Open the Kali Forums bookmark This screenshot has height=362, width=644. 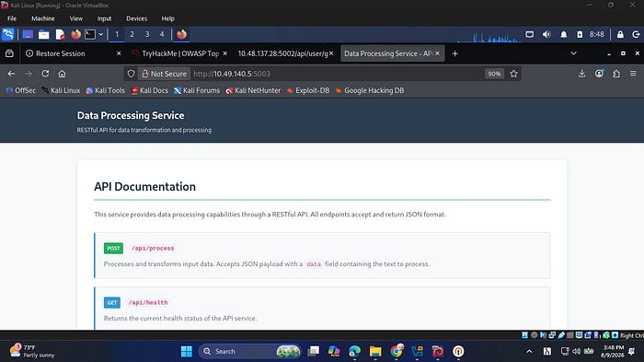click(x=197, y=90)
